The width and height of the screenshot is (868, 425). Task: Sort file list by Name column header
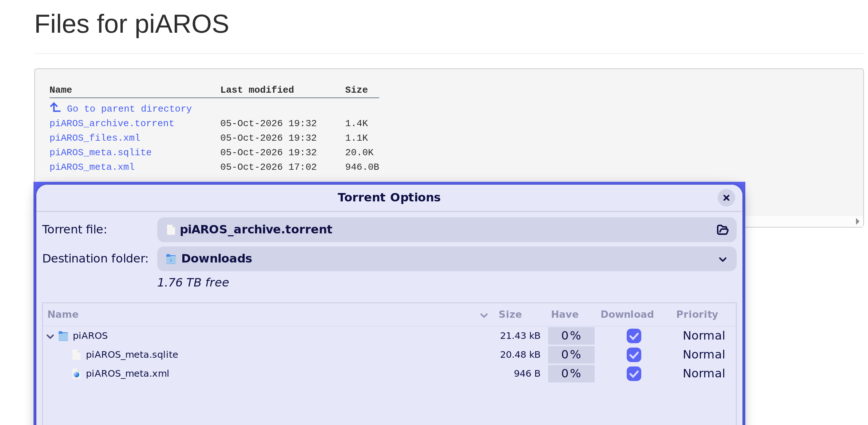63,314
